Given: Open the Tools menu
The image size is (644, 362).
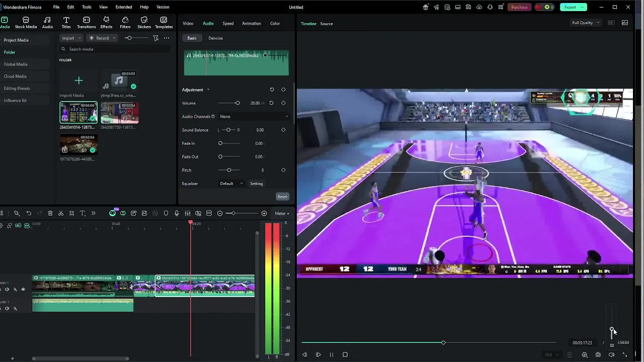Looking at the screenshot, I should (x=87, y=7).
